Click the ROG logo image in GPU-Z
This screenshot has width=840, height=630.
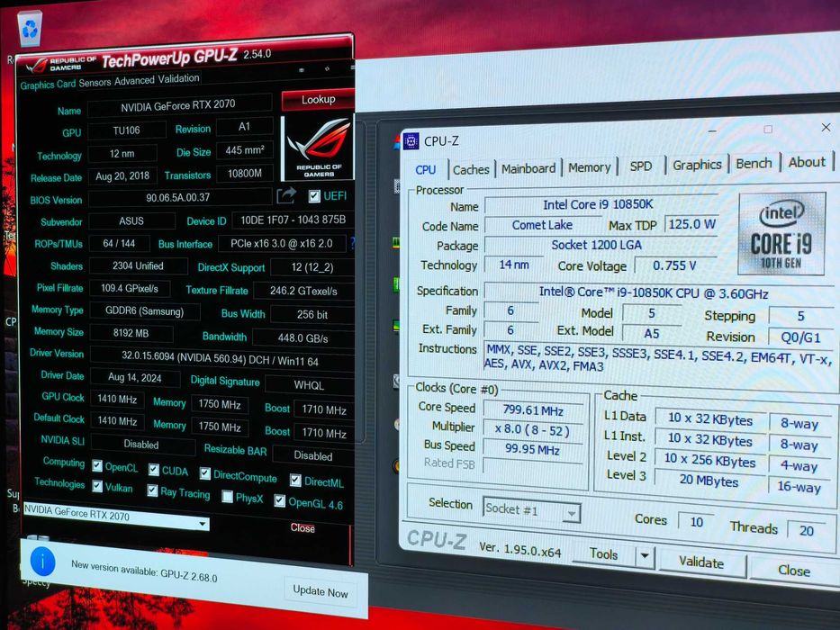point(318,148)
